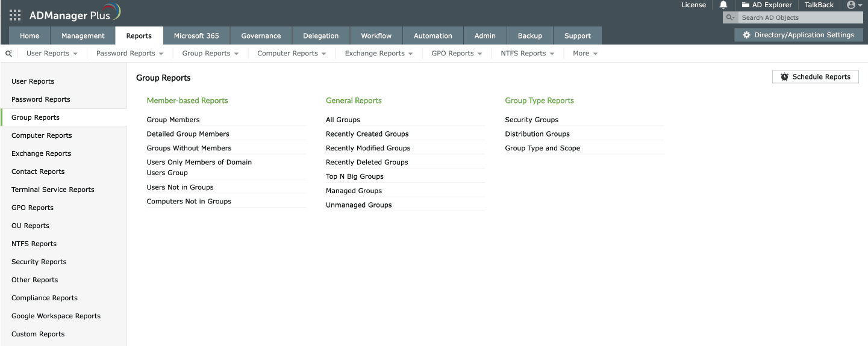Go to the Governance tab
Image resolution: width=868 pixels, height=346 pixels.
pos(261,36)
